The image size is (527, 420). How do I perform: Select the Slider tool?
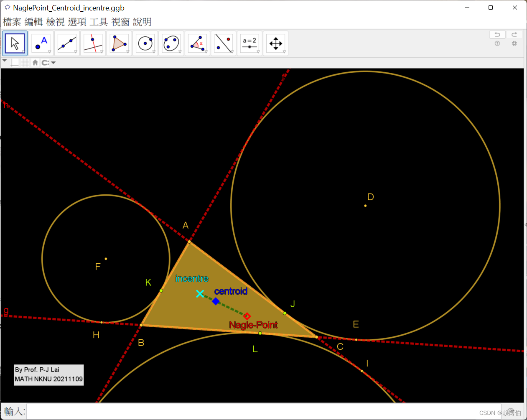249,43
